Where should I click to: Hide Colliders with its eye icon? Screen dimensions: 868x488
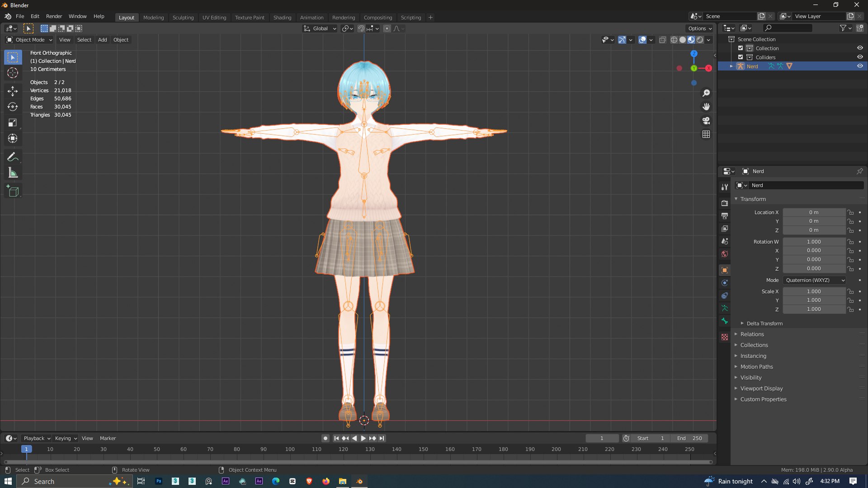[x=860, y=57]
